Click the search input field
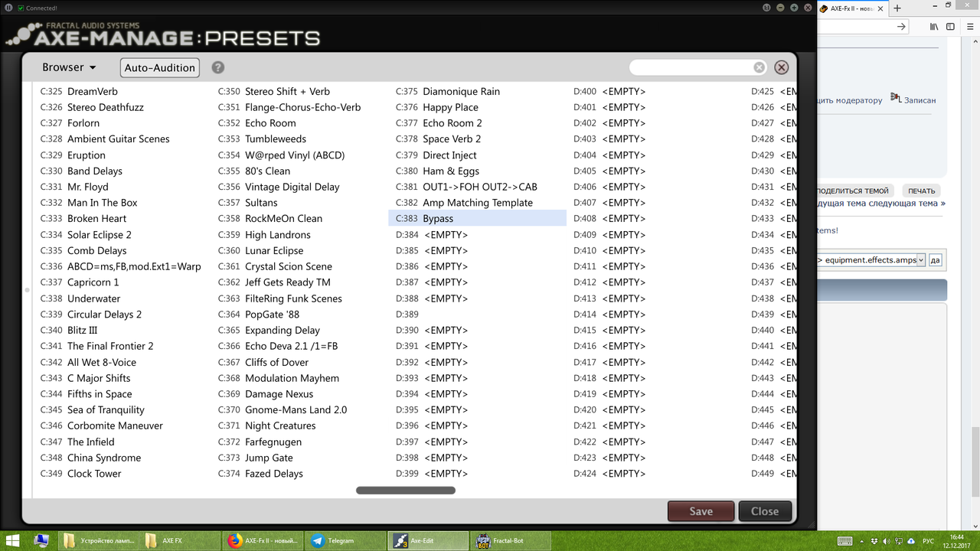Screen dimensions: 980x551 tap(691, 67)
